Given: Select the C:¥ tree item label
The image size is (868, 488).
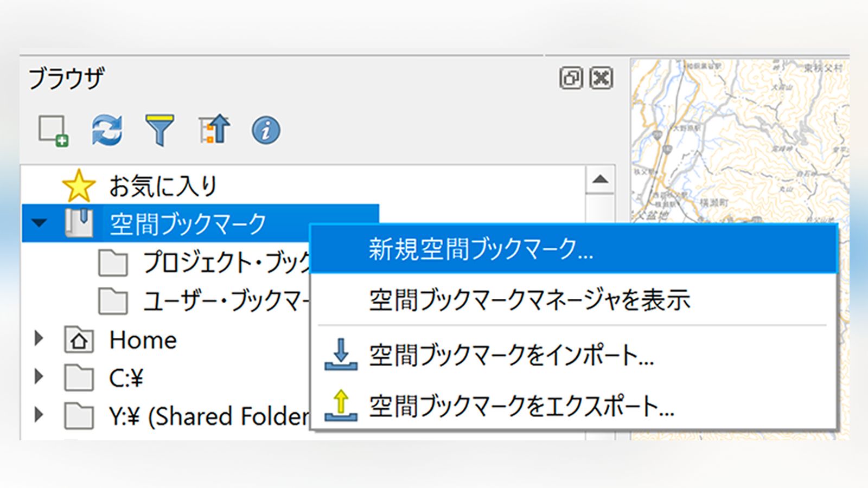Looking at the screenshot, I should [126, 378].
